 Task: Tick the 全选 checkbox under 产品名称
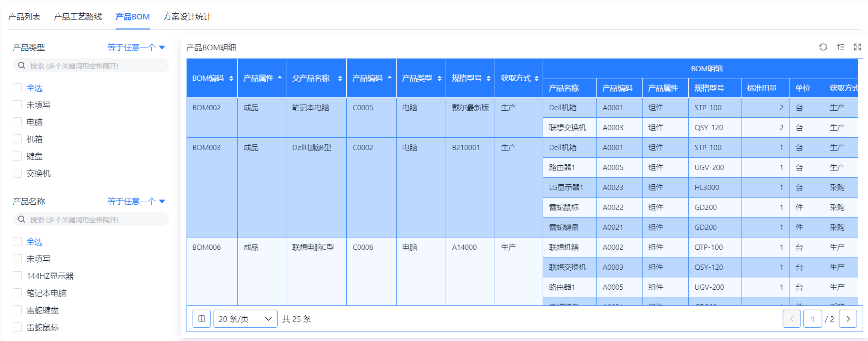point(18,242)
